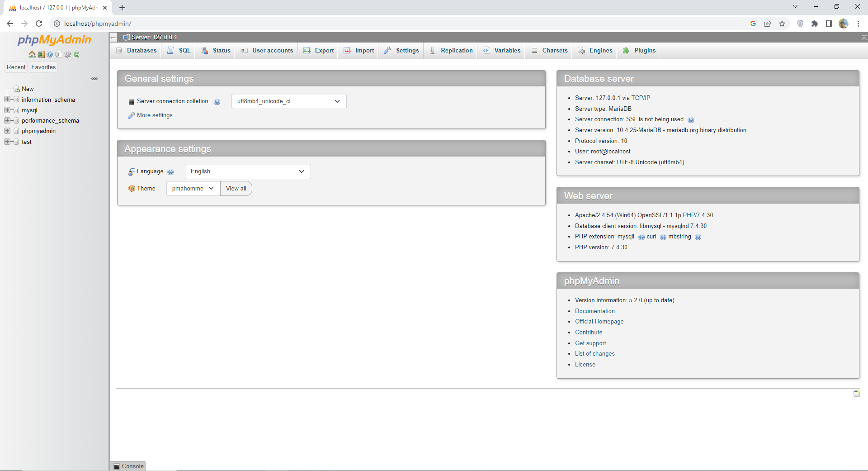Open the server connection collation dropdown
The height and width of the screenshot is (471, 868).
tap(289, 101)
